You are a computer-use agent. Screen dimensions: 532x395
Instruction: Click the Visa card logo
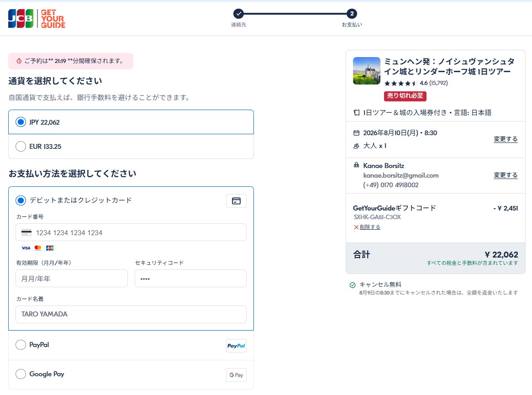(26, 248)
